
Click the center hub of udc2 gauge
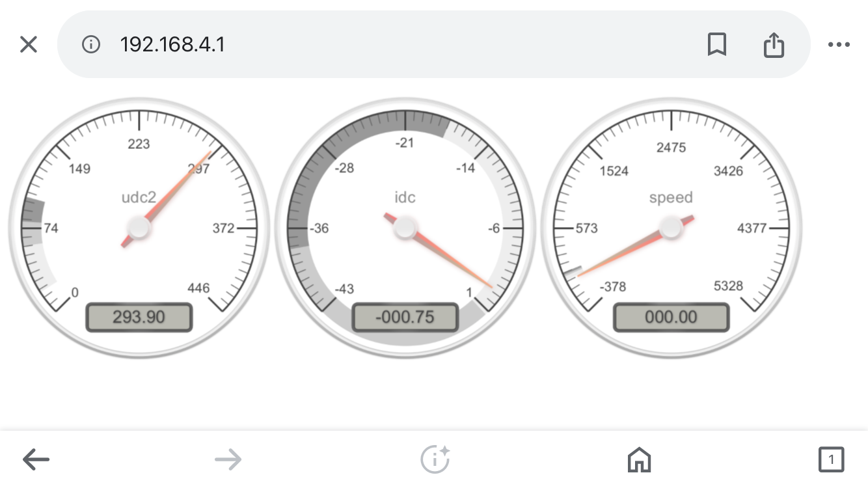pyautogui.click(x=139, y=228)
